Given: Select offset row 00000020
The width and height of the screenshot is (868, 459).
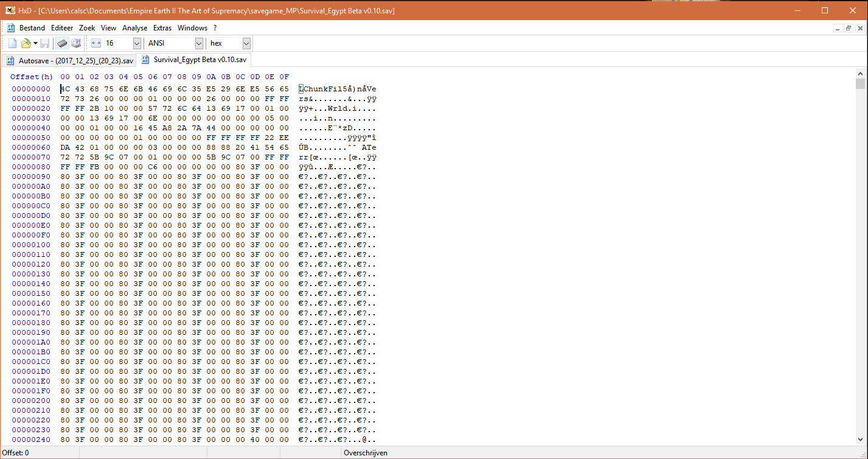Looking at the screenshot, I should [31, 108].
